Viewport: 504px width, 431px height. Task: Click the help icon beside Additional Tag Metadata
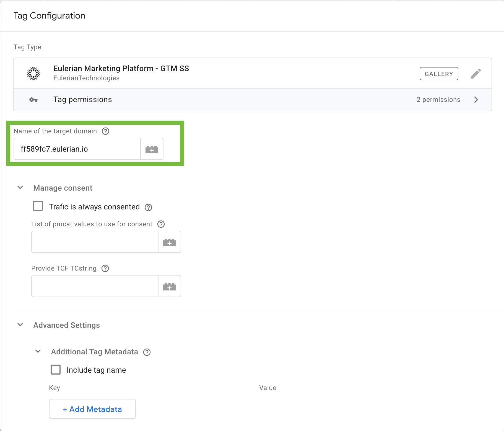[x=147, y=352]
